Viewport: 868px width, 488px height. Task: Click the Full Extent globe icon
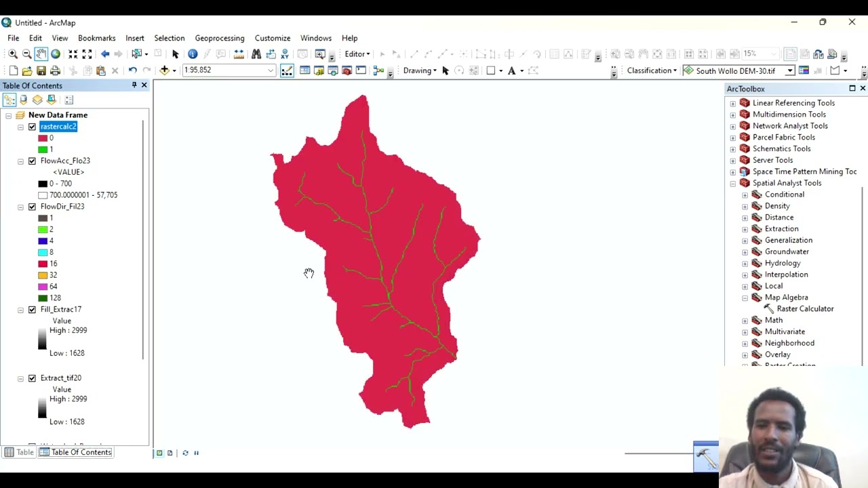pos(56,54)
